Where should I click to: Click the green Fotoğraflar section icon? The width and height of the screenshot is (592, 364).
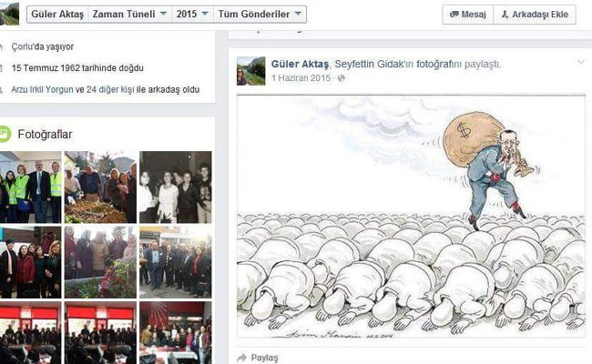(5, 135)
